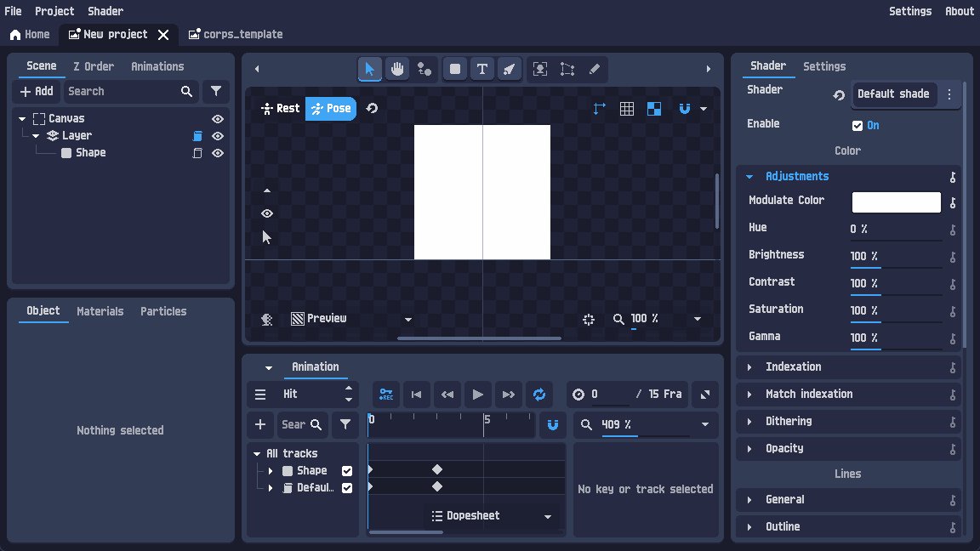Open the Project menu
Viewport: 980px width, 551px height.
[x=54, y=11]
